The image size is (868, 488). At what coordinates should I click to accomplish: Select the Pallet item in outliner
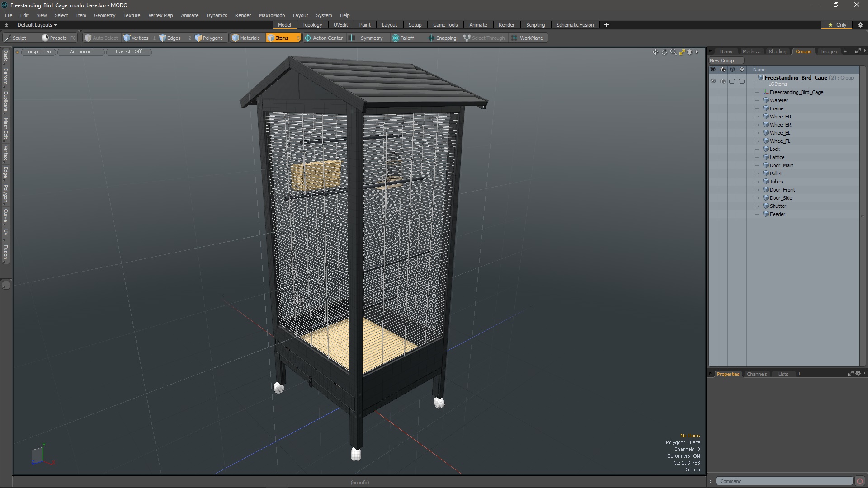coord(776,173)
